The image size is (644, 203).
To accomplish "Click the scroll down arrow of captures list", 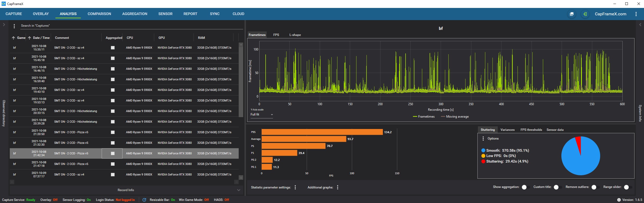I will [x=241, y=177].
